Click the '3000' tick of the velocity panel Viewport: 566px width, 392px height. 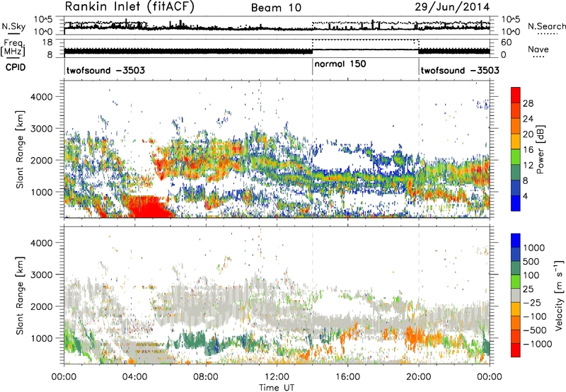(x=42, y=275)
